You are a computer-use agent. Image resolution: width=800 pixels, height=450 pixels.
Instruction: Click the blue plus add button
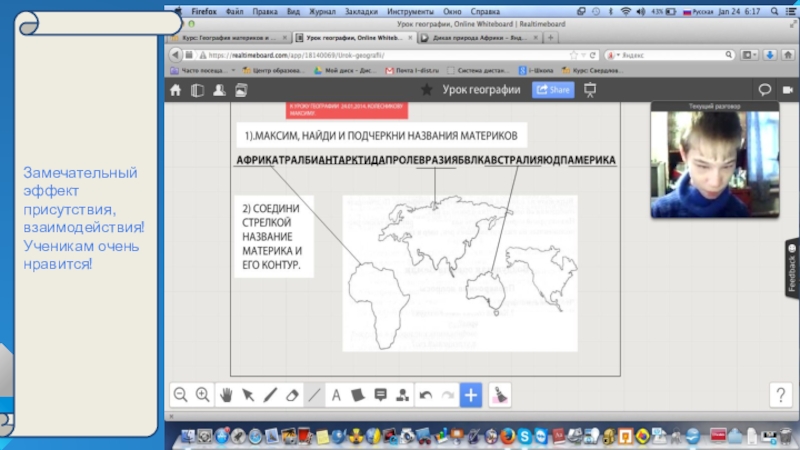pyautogui.click(x=471, y=395)
